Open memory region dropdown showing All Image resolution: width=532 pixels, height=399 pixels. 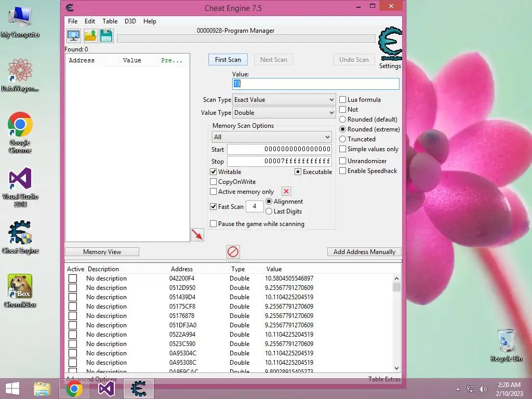tap(271, 137)
